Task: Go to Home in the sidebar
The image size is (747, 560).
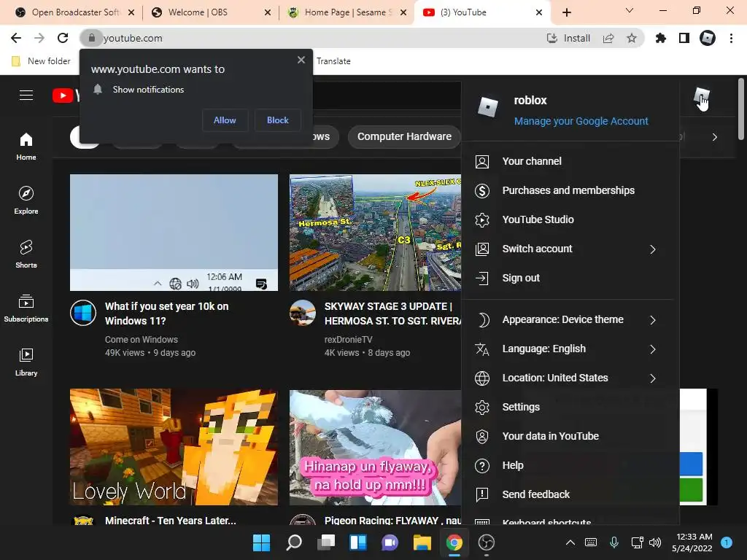Action: (x=26, y=147)
